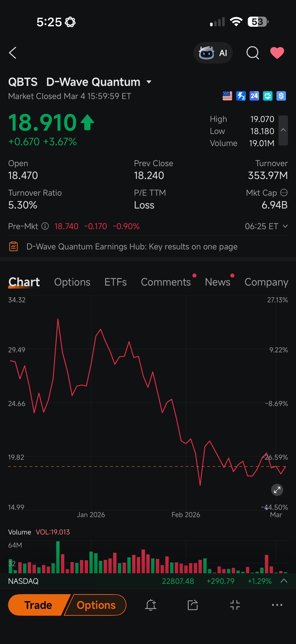Expand the D-Wave Quantum ticker dropdown
This screenshot has width=296, height=644.
[x=149, y=82]
